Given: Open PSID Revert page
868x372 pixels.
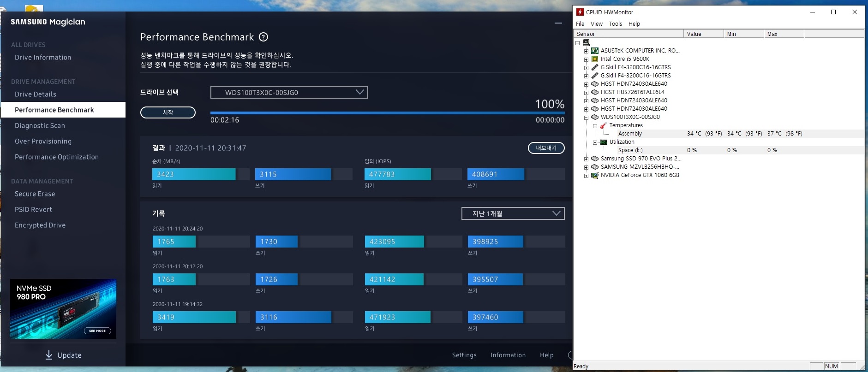Looking at the screenshot, I should pos(33,209).
